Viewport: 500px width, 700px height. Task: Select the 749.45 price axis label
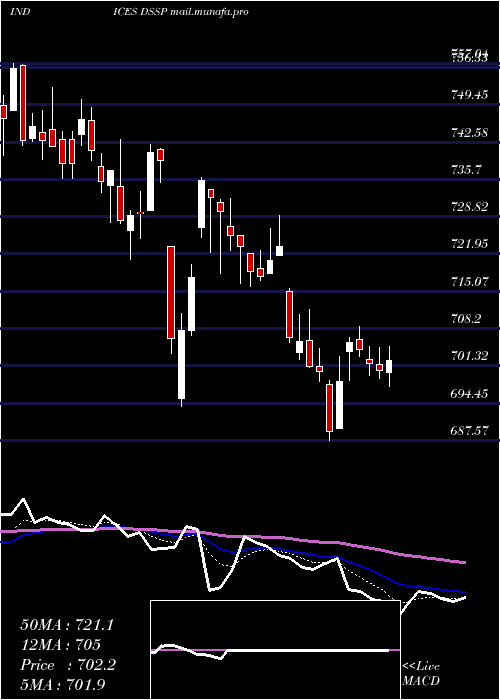click(x=470, y=95)
